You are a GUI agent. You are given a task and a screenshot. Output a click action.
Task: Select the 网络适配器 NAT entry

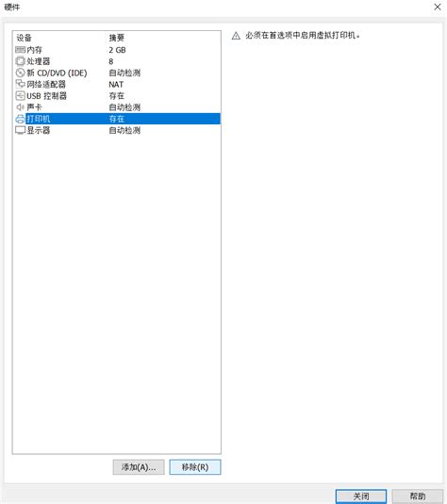116,85
